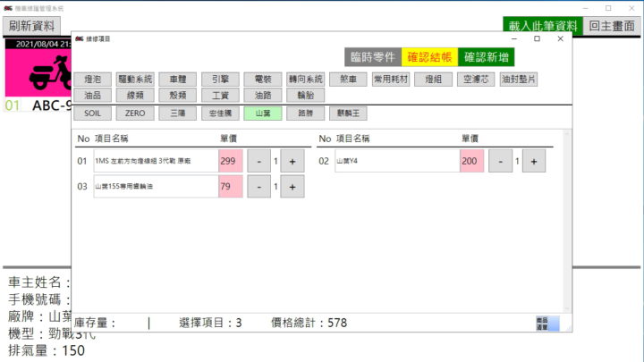Viewport: 644px width, 362px height.
Task: Click the small blue list button at bottom-right
Action: click(547, 324)
